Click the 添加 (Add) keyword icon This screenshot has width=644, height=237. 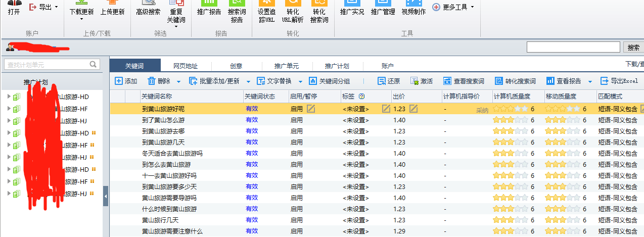(118, 81)
